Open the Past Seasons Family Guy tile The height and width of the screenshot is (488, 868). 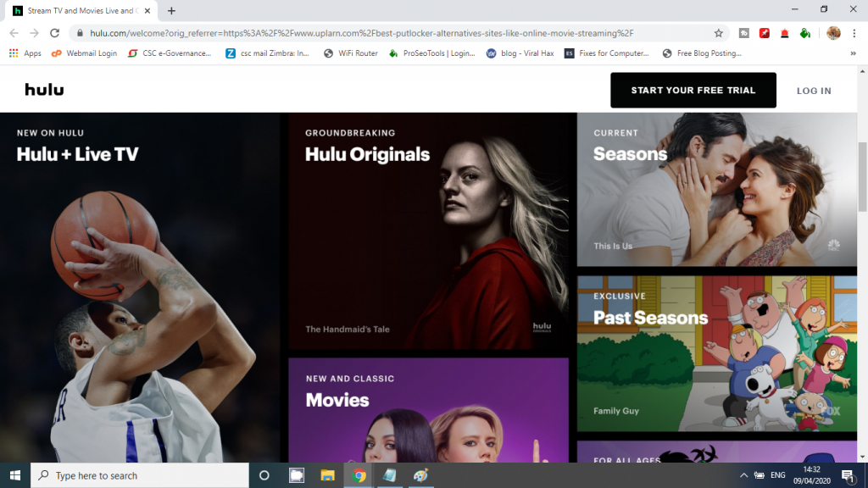tap(717, 353)
